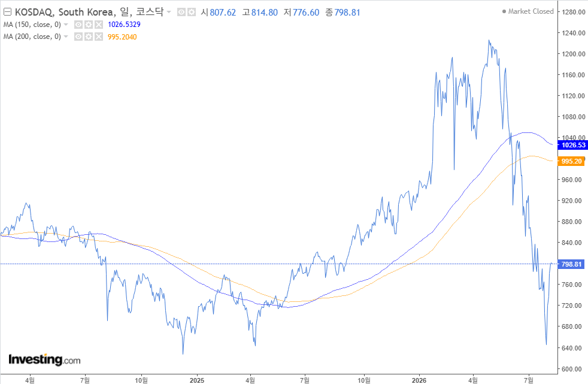Screen dimensions: 588x384
Task: Click the close price value 798.81 in header
Action: [347, 13]
